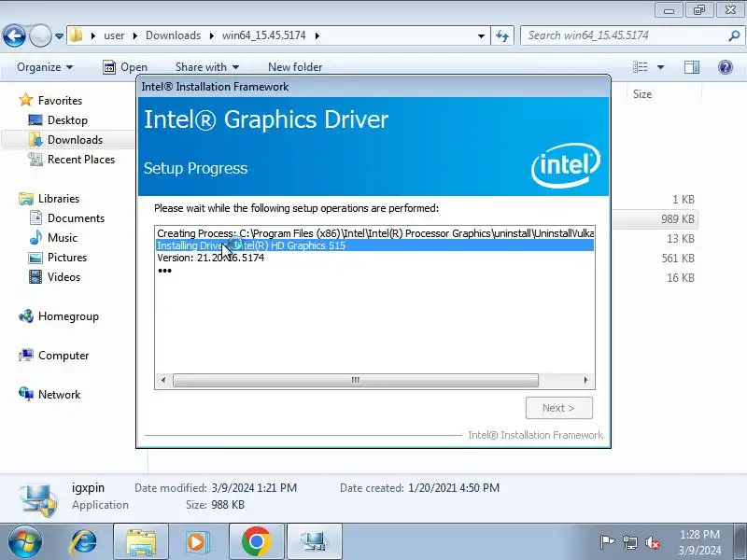Select the highlighted 'Installing Driver' log line

[375, 245]
